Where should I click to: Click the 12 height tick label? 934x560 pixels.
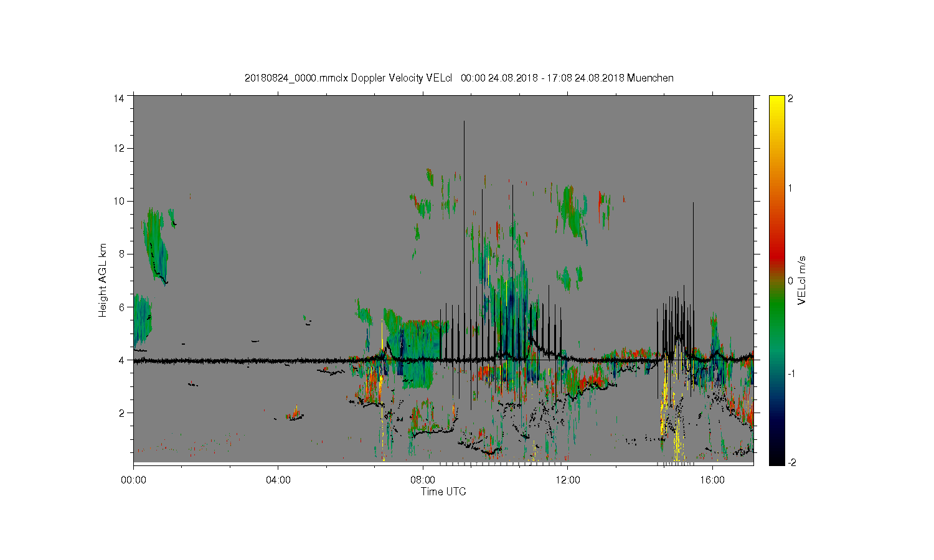click(120, 148)
